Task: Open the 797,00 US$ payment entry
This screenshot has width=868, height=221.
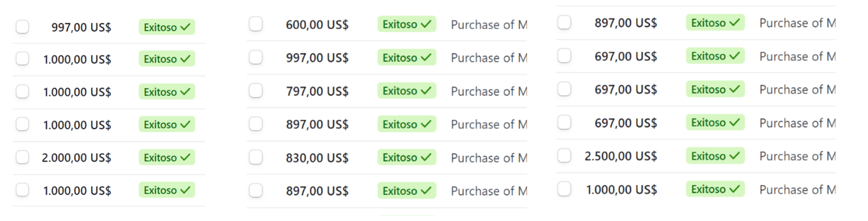Action: (317, 91)
